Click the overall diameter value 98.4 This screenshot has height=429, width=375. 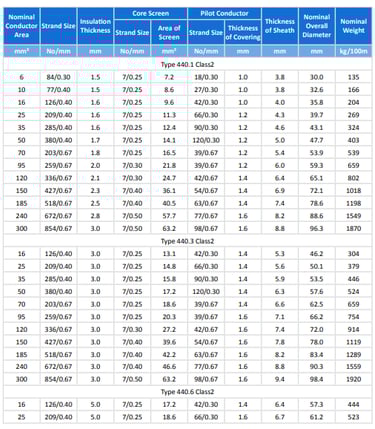tap(316, 379)
